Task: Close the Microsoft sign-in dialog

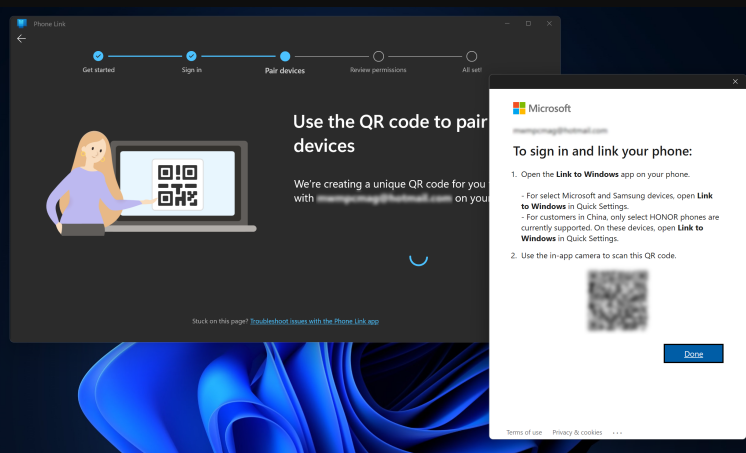Action: point(735,81)
